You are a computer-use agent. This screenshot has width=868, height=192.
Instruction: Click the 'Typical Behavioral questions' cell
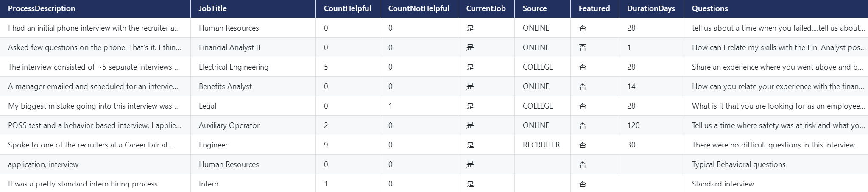tap(738, 164)
